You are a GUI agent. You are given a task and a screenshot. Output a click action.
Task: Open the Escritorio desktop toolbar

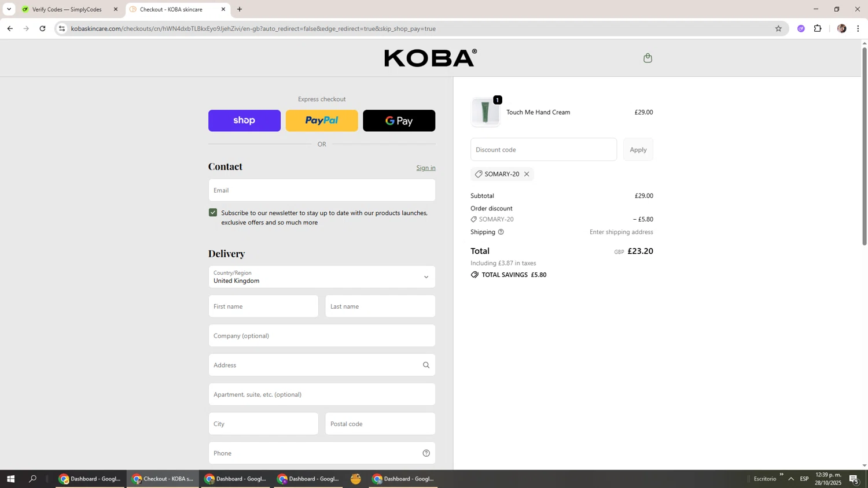coord(765,479)
